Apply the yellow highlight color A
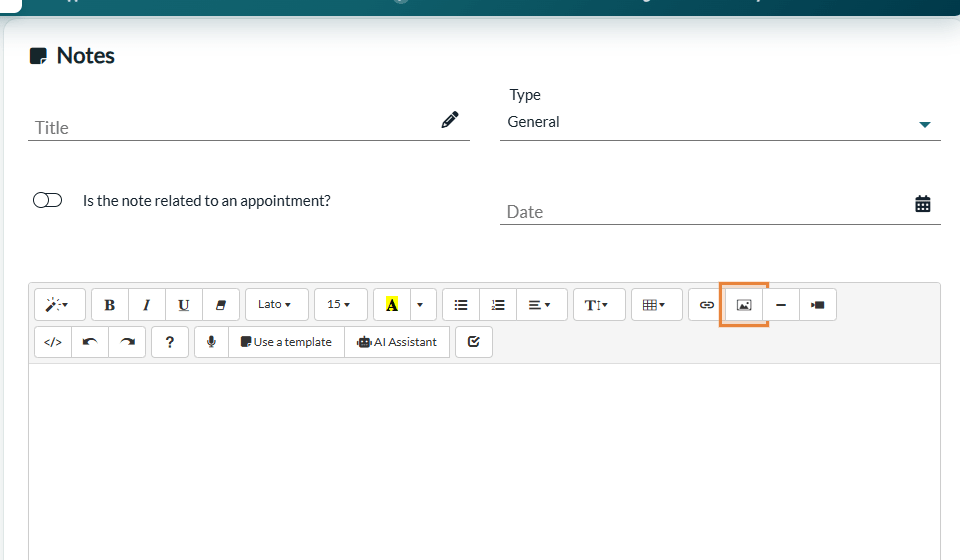 pyautogui.click(x=392, y=305)
